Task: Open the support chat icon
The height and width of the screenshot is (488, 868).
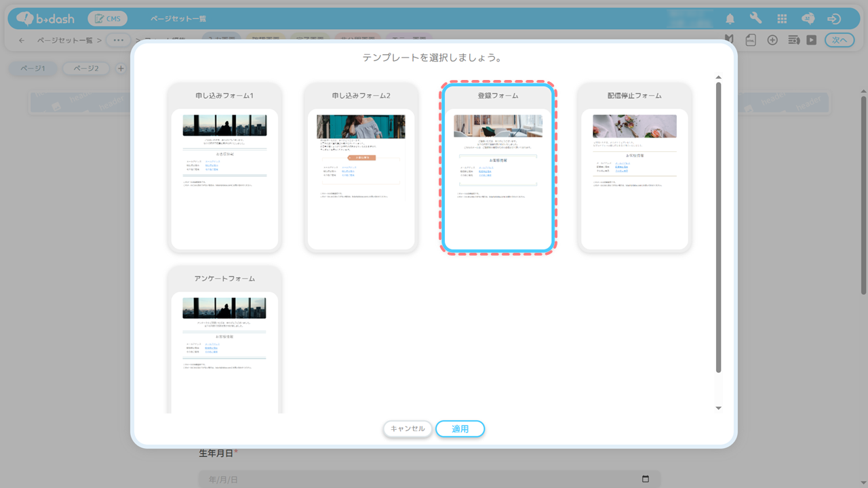Action: (808, 19)
